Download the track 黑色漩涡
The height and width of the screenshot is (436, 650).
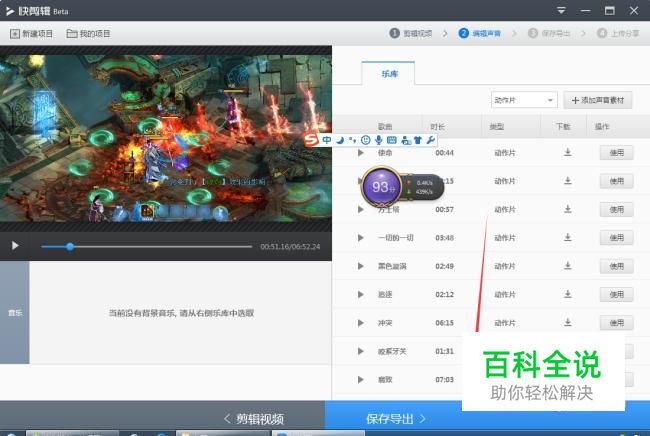[x=568, y=266]
